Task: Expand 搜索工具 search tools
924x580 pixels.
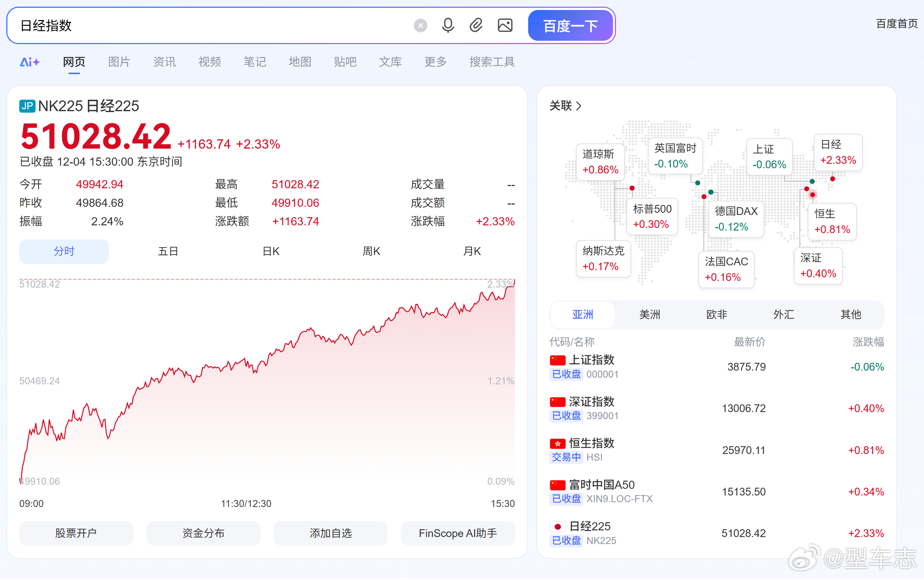Action: [491, 62]
